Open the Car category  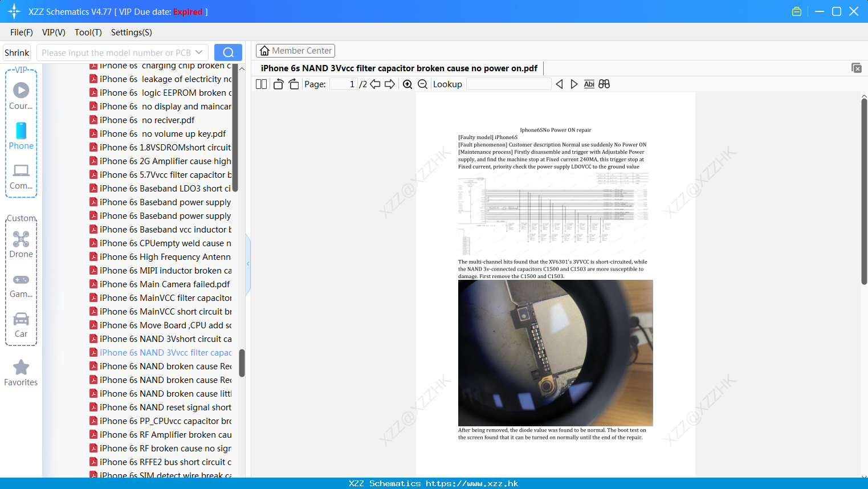click(21, 325)
